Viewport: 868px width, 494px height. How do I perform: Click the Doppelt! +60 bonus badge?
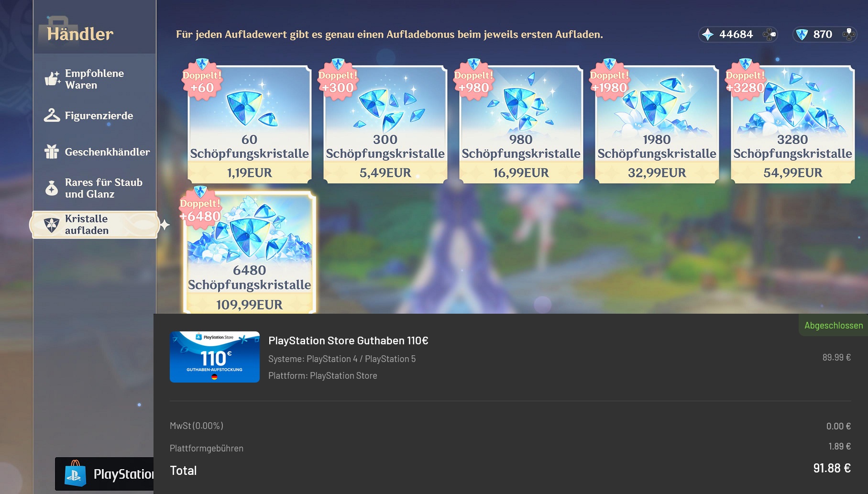pyautogui.click(x=202, y=80)
